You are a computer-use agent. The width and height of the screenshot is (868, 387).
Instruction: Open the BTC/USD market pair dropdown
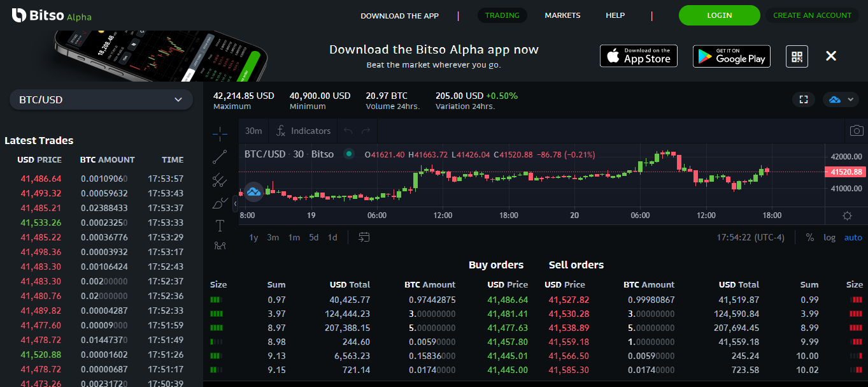[x=101, y=99]
